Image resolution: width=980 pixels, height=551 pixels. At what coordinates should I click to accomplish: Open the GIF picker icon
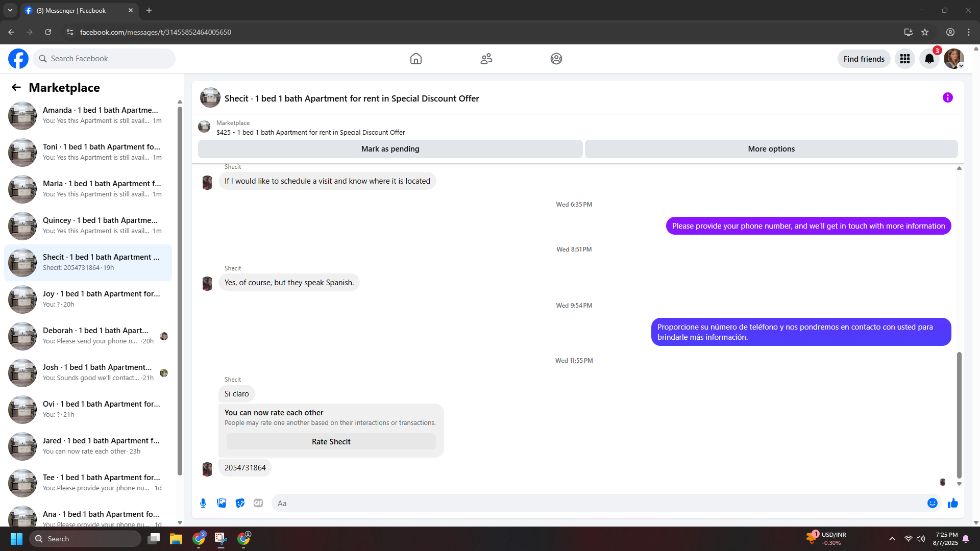(258, 503)
